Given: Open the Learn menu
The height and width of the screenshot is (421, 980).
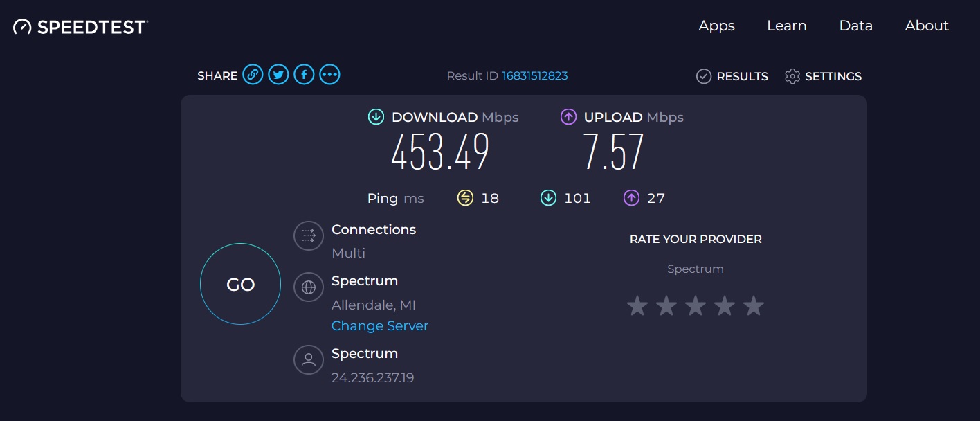Looking at the screenshot, I should (x=786, y=26).
